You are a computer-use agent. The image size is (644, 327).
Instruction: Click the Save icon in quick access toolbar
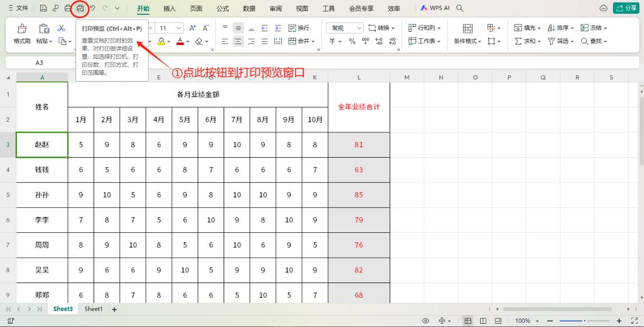coord(43,8)
